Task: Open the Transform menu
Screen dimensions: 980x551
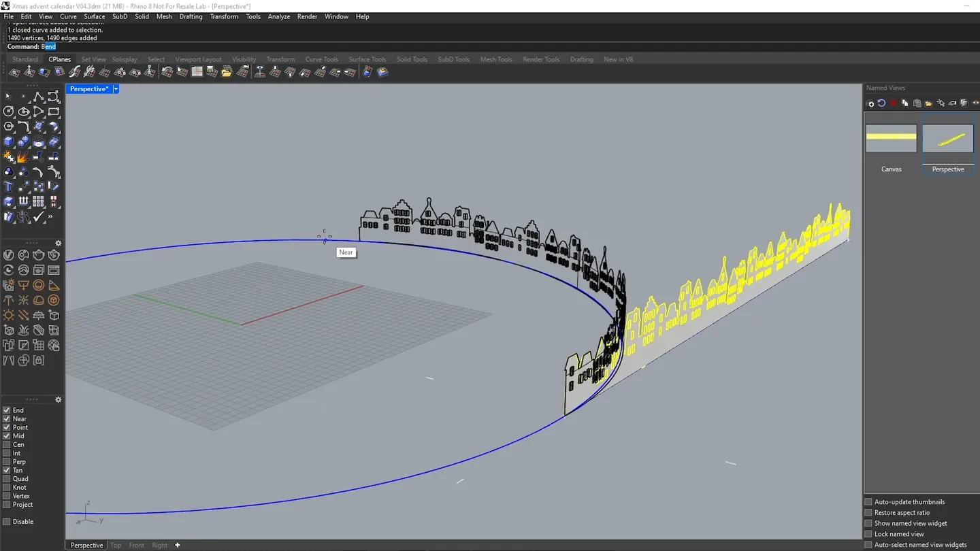Action: (223, 16)
